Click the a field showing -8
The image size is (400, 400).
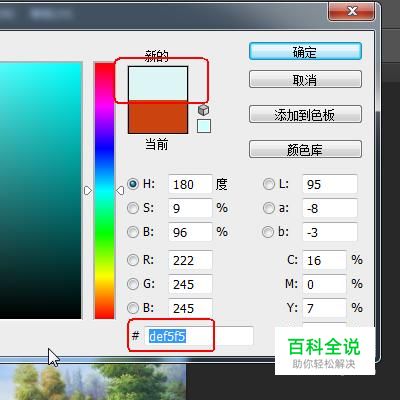[x=330, y=208]
